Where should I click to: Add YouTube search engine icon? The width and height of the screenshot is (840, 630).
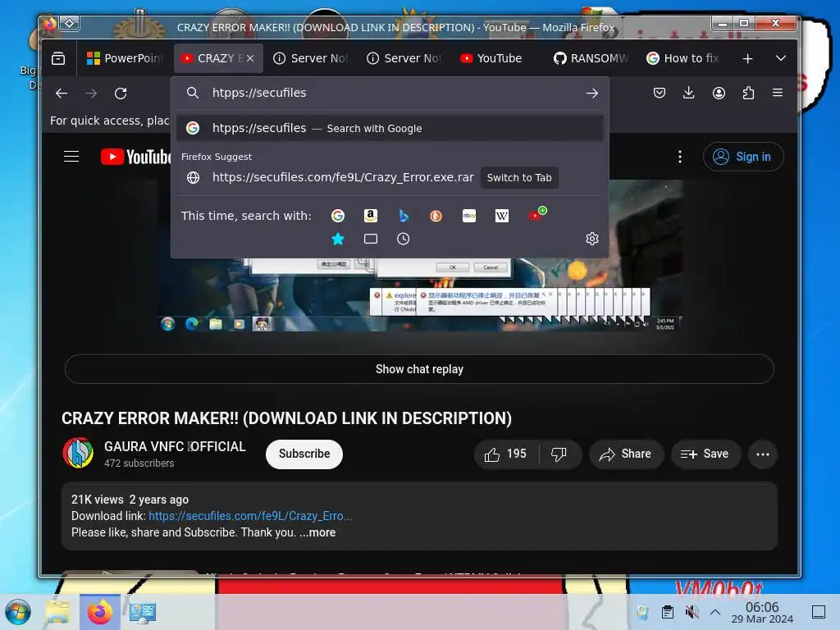click(x=536, y=214)
